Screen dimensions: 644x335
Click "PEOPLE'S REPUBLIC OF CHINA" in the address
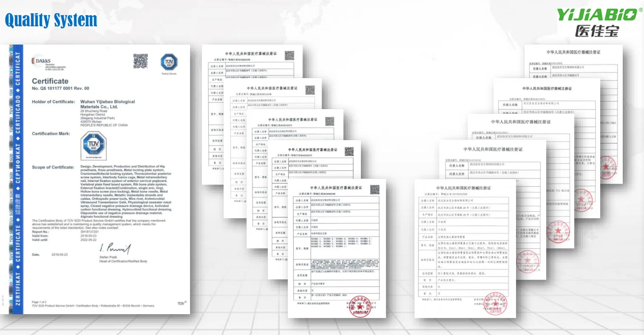click(x=104, y=125)
